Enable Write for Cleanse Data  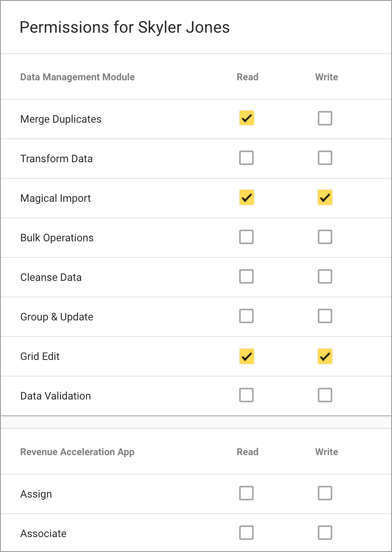coord(325,276)
